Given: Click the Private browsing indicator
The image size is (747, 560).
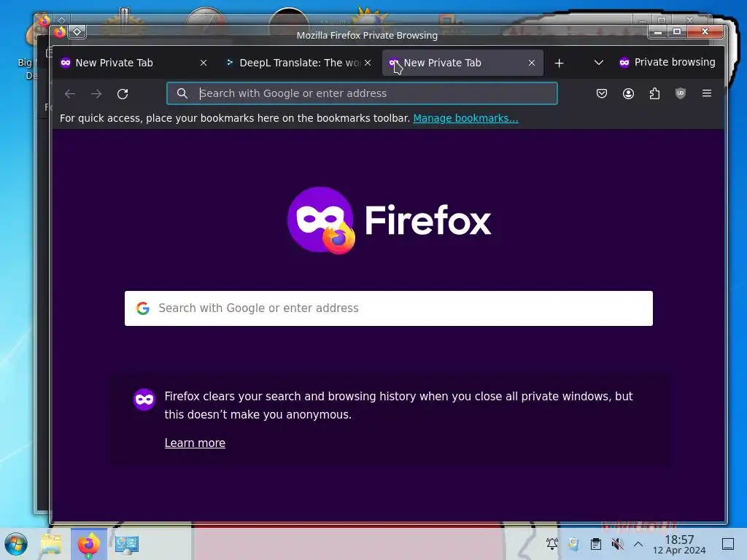Looking at the screenshot, I should (667, 63).
